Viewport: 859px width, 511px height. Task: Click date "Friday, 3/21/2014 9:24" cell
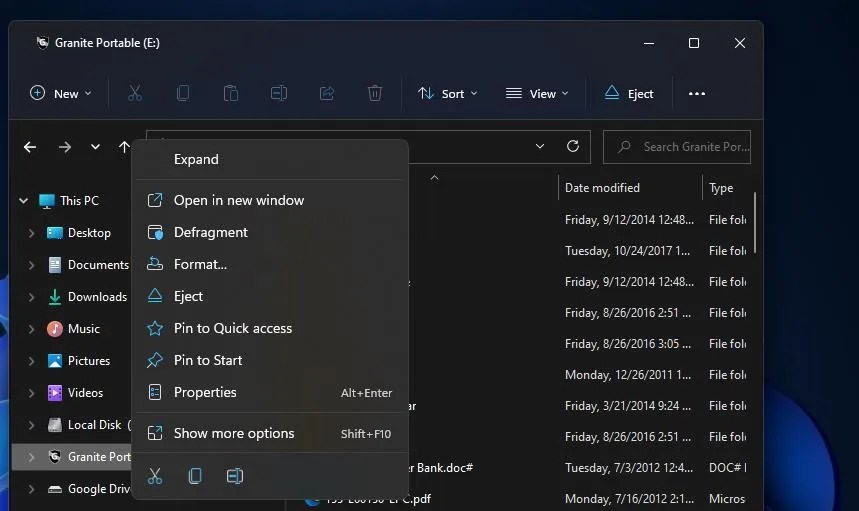pos(628,406)
